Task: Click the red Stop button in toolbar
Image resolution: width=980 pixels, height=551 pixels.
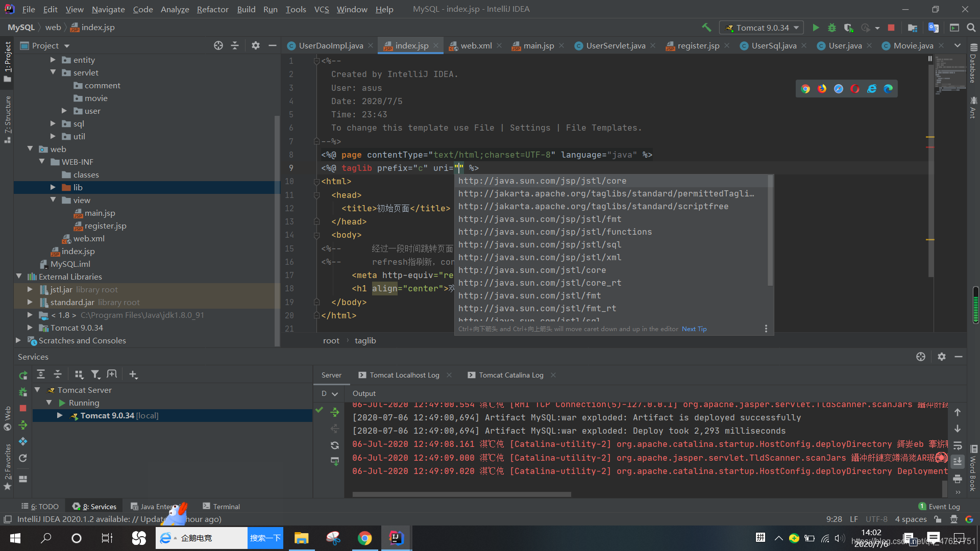Action: [891, 28]
